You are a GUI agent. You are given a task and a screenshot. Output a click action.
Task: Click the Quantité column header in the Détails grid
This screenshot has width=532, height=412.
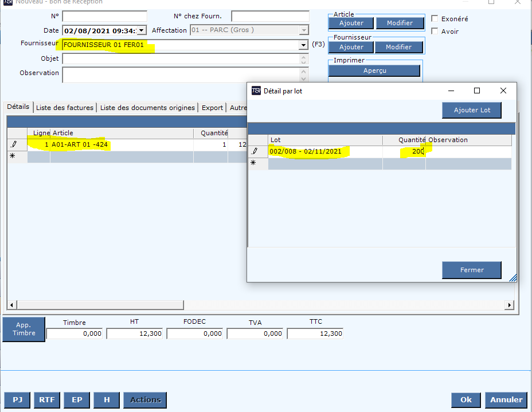[x=211, y=133]
